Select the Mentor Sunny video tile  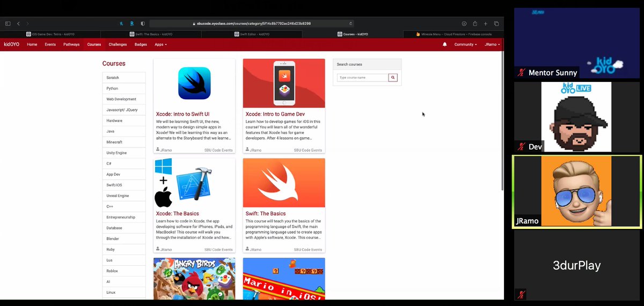point(577,43)
